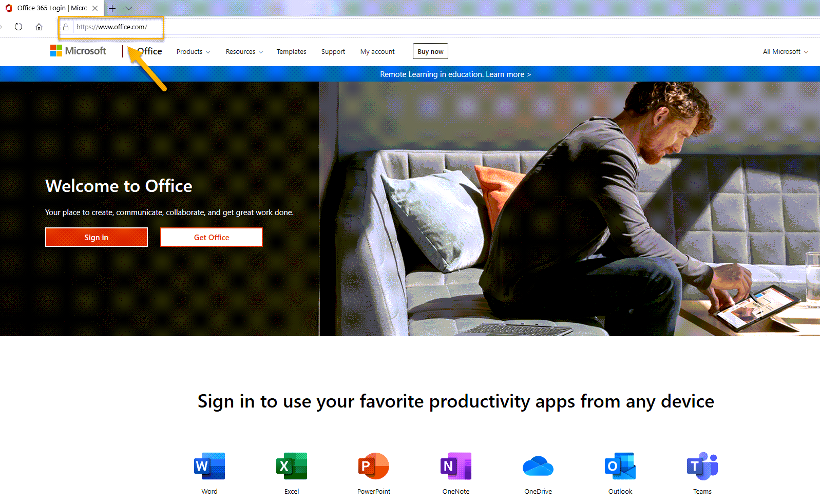Click the Microsoft logo
The image size is (820, 504).
coord(78,51)
